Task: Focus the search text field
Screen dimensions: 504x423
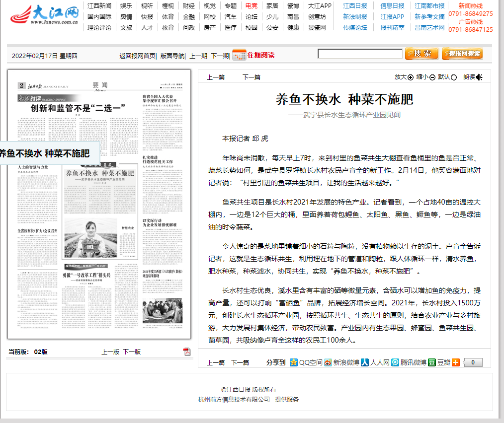Action: point(360,54)
